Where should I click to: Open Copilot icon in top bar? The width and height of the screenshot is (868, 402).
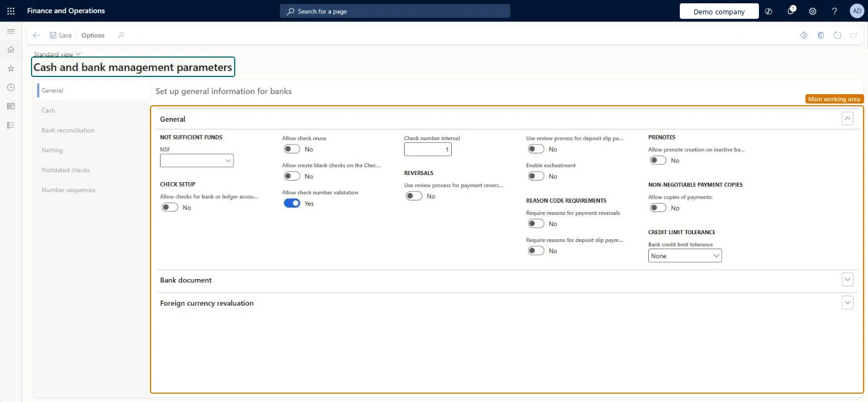click(x=768, y=11)
